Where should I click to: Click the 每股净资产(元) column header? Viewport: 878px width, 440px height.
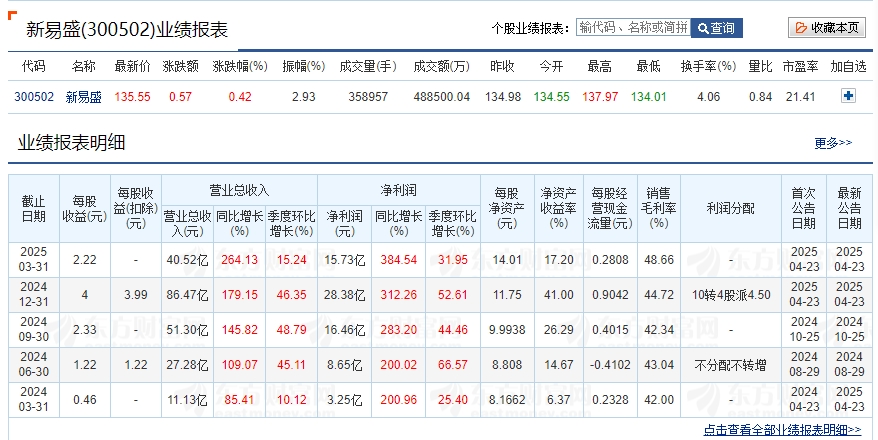[x=507, y=209]
